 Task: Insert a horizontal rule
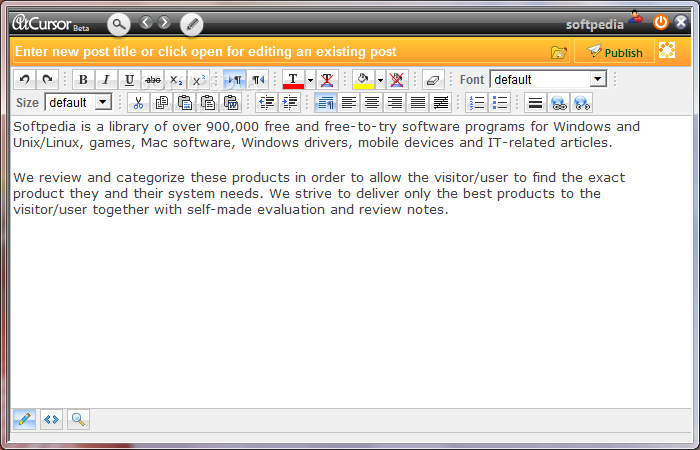pyautogui.click(x=535, y=103)
